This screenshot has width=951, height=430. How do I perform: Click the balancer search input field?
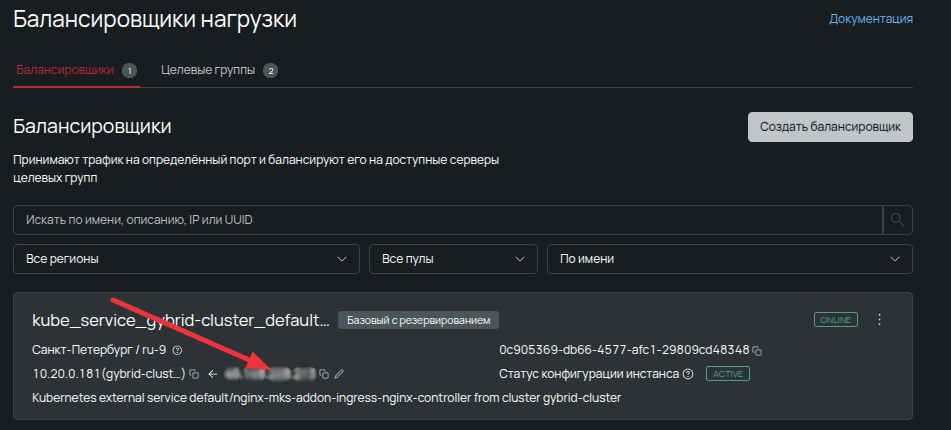click(447, 219)
